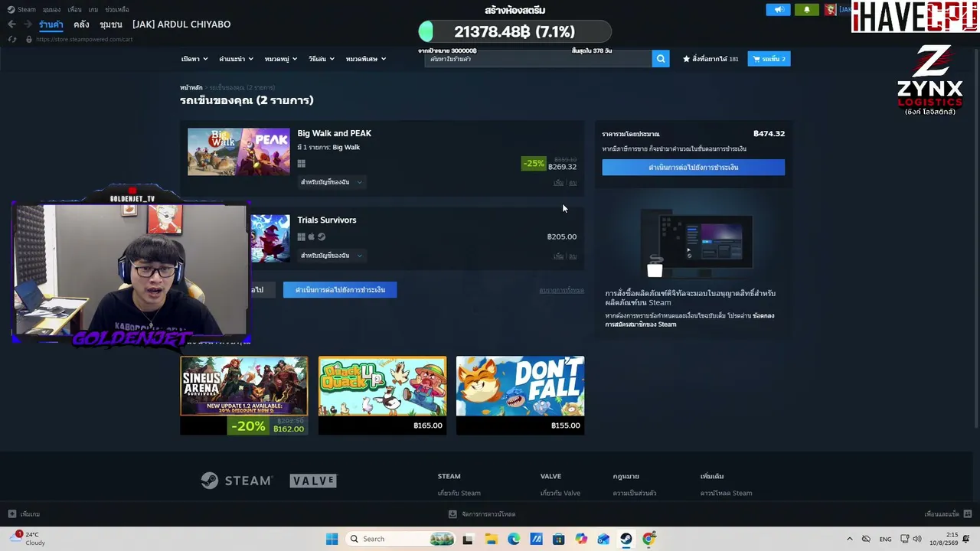Click the Steam icon in the taskbar
Image resolution: width=980 pixels, height=551 pixels.
[x=626, y=539]
